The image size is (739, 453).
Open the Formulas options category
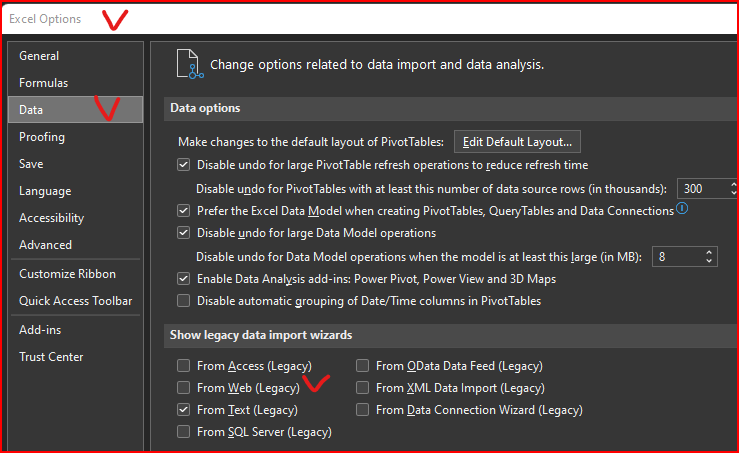click(75, 82)
